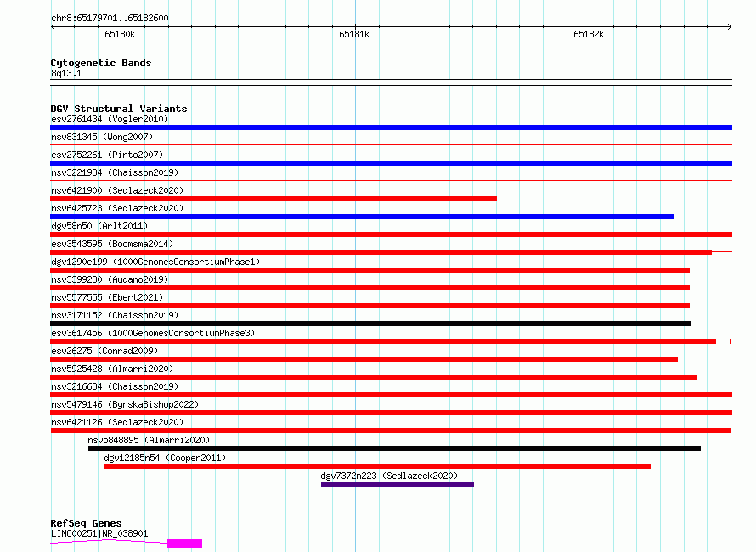This screenshot has width=756, height=552.
Task: Select the black nsv5848895 variant bar
Action: click(x=394, y=448)
